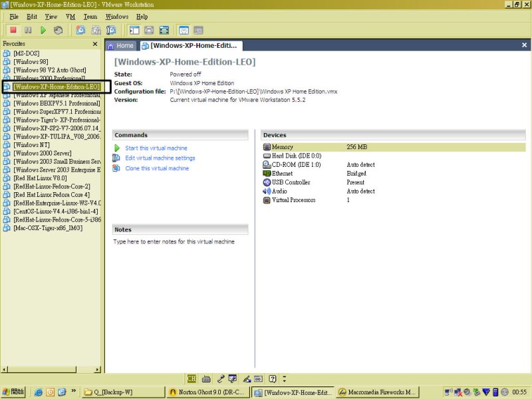This screenshot has width=532, height=399.
Task: Click Favorites scrollbar left arrow
Action: tap(5, 370)
